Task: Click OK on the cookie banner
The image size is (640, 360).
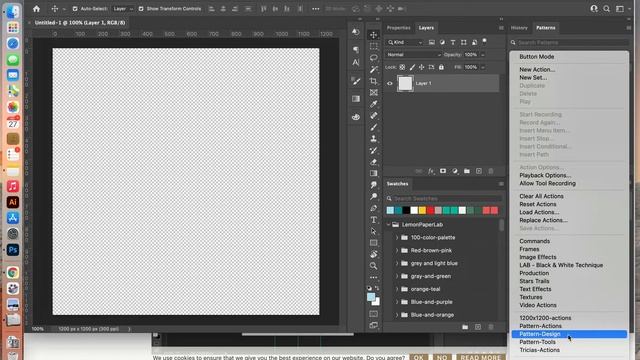Action: tap(419, 357)
